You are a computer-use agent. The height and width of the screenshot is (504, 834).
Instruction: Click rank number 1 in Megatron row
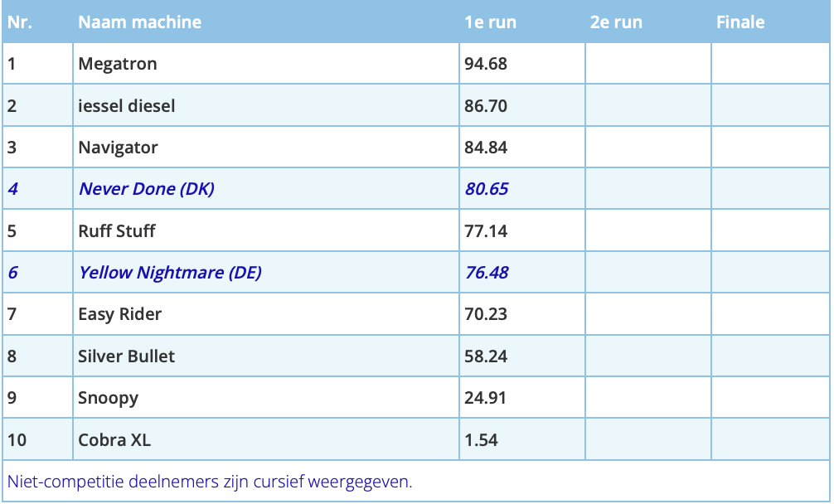[12, 64]
